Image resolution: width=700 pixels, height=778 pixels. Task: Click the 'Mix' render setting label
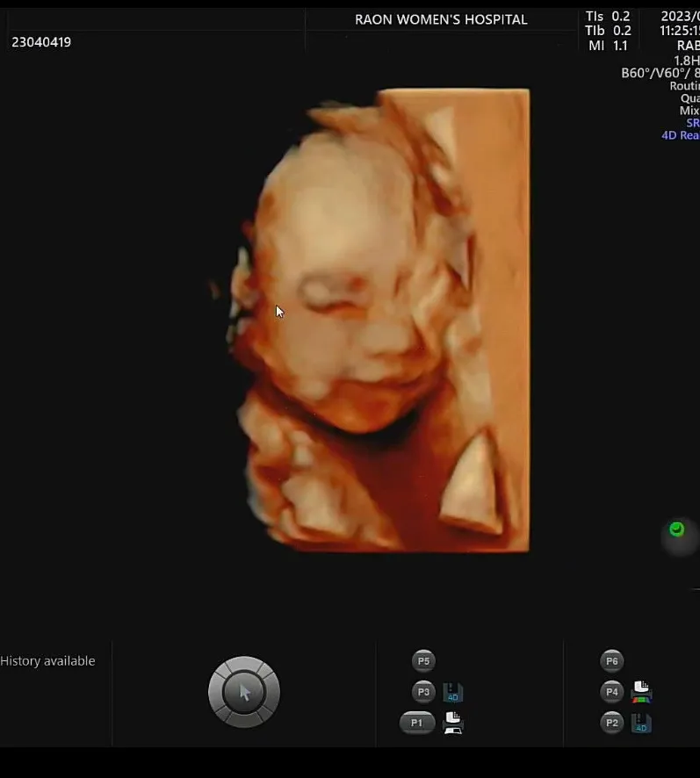click(x=689, y=110)
